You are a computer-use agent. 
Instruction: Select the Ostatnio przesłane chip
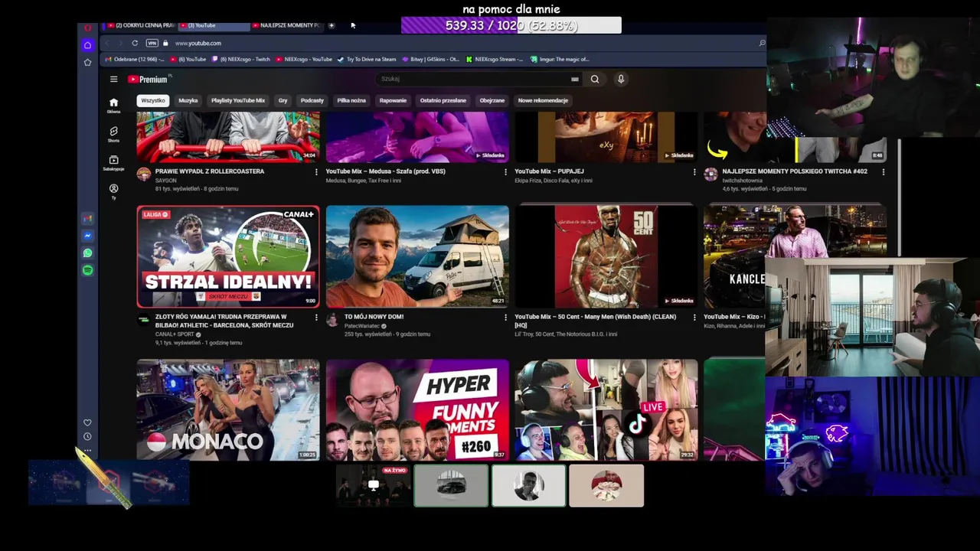[x=443, y=100]
